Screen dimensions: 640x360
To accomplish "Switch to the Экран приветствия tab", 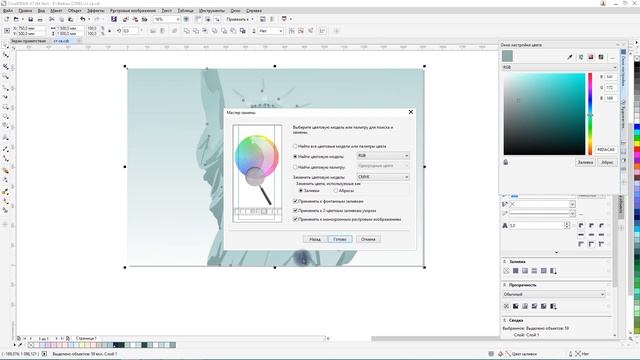I will (28, 41).
